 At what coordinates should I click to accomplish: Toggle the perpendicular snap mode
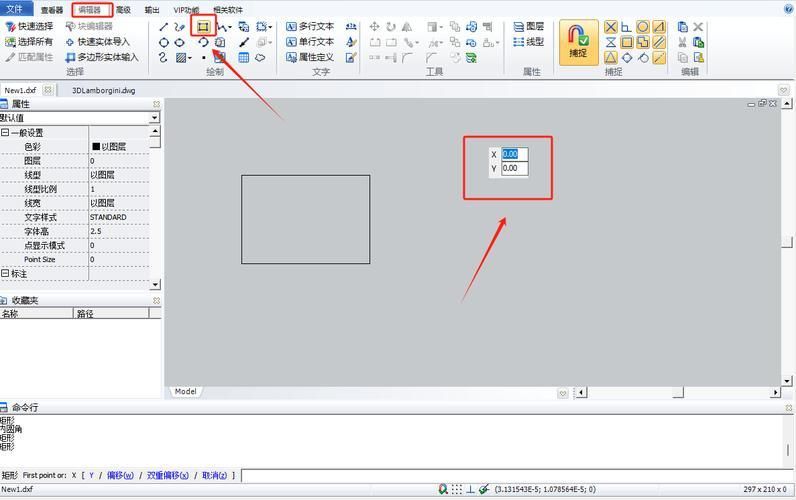(x=626, y=27)
